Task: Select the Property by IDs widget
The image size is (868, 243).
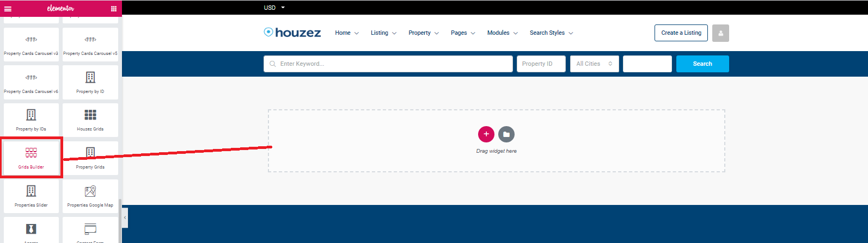Action: (31, 120)
